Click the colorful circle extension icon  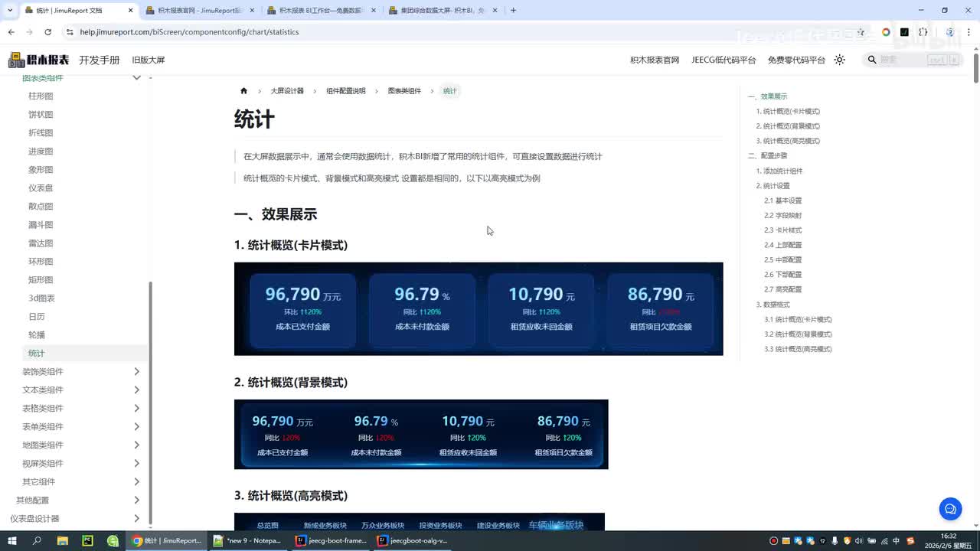[886, 32]
